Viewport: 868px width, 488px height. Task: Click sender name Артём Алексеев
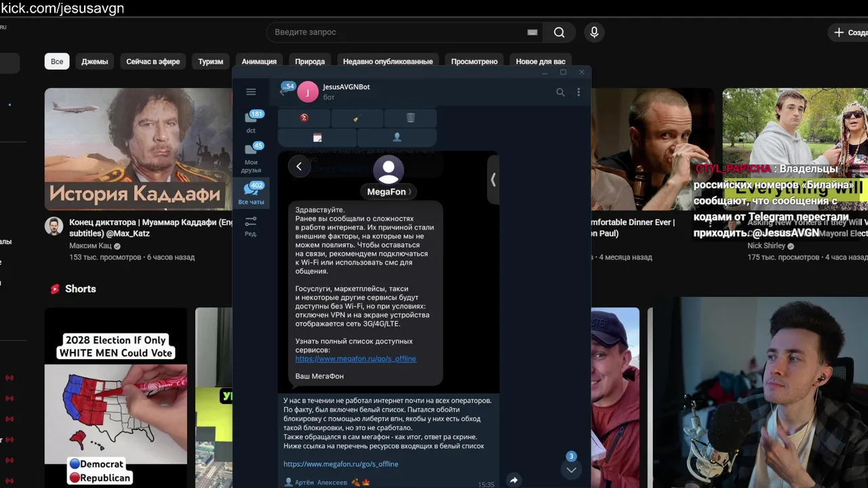[x=321, y=483]
